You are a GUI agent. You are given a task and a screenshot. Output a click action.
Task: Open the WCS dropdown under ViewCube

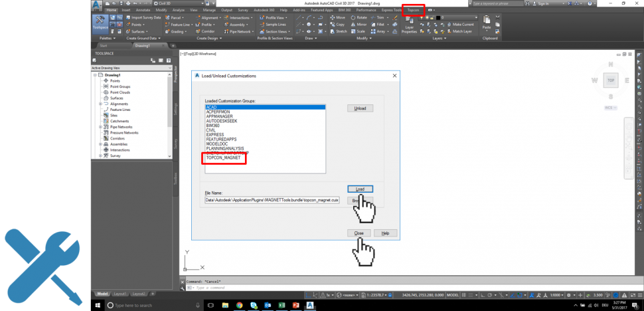(611, 108)
